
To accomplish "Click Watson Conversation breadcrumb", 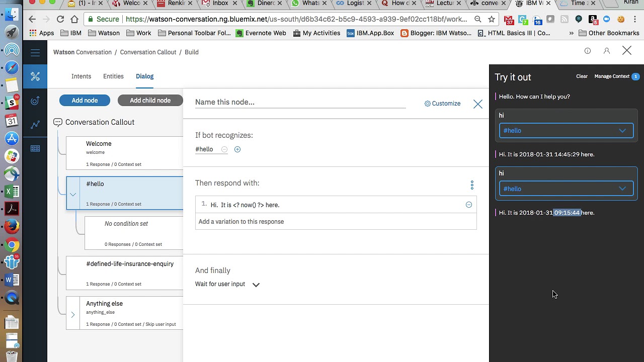I will tap(83, 52).
